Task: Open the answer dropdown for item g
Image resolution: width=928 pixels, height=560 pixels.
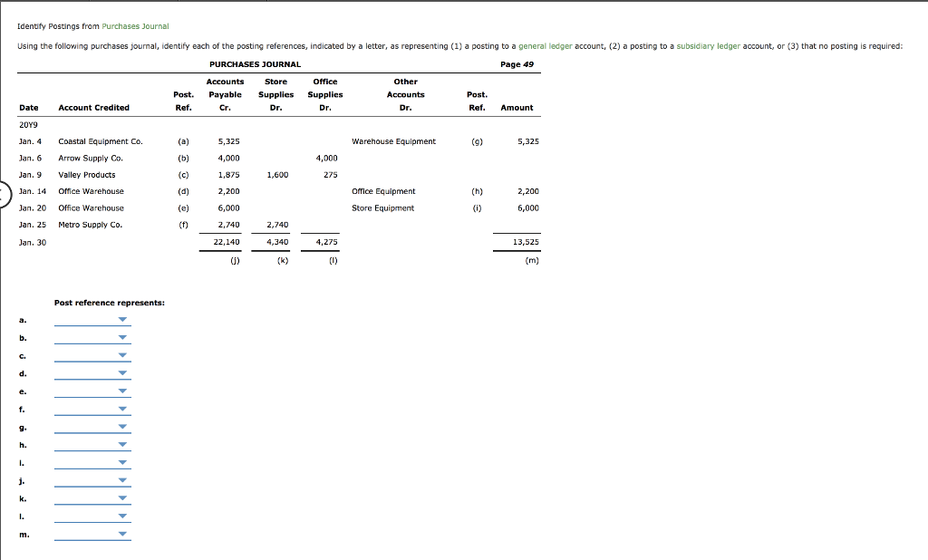Action: (124, 427)
